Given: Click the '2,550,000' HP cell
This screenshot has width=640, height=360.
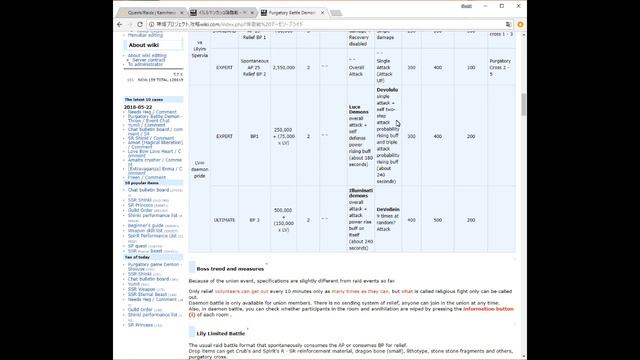Looking at the screenshot, I should (284, 68).
